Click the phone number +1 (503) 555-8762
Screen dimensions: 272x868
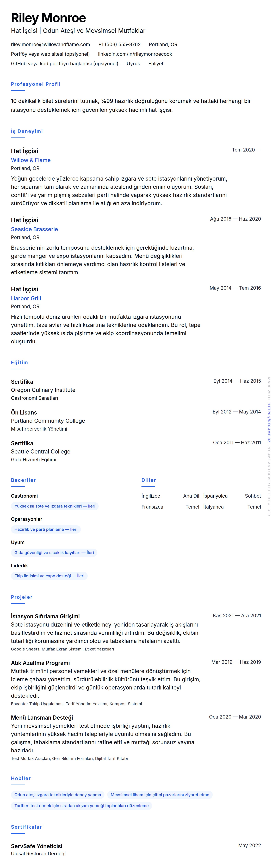pos(119,44)
